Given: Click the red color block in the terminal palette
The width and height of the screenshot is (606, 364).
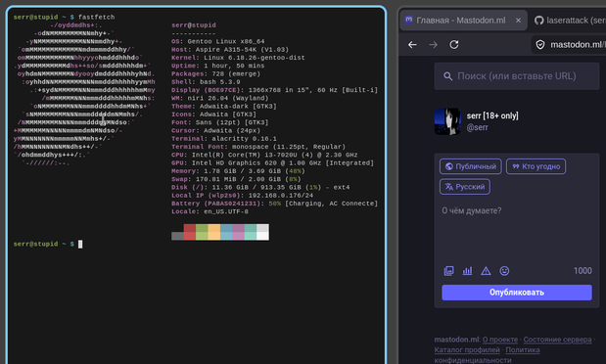Looking at the screenshot, I should (x=190, y=232).
